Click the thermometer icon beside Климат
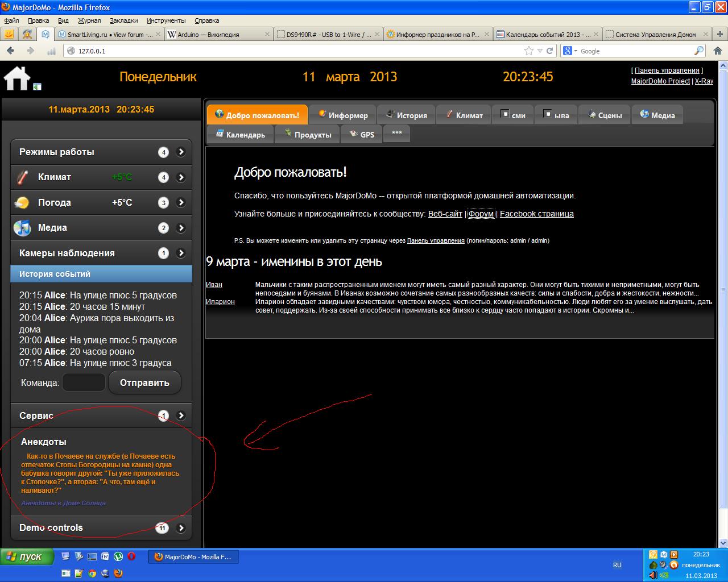Screen dimensions: 728x582 (22, 177)
